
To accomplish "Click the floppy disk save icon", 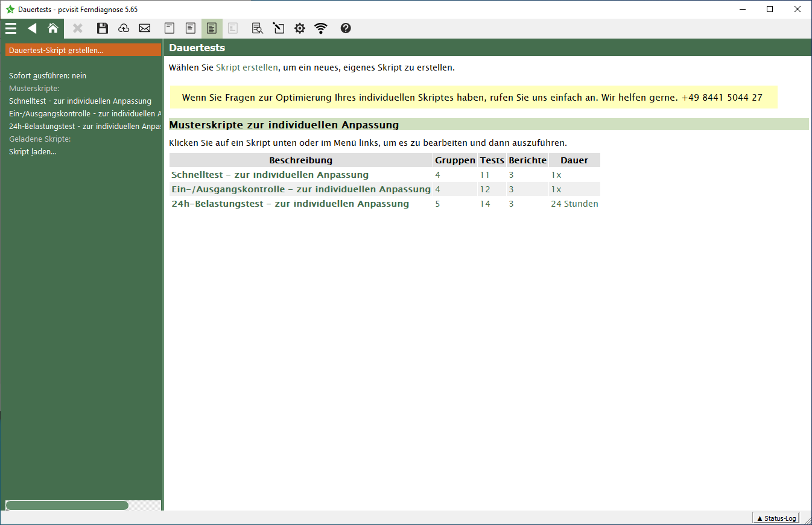I will tap(103, 28).
